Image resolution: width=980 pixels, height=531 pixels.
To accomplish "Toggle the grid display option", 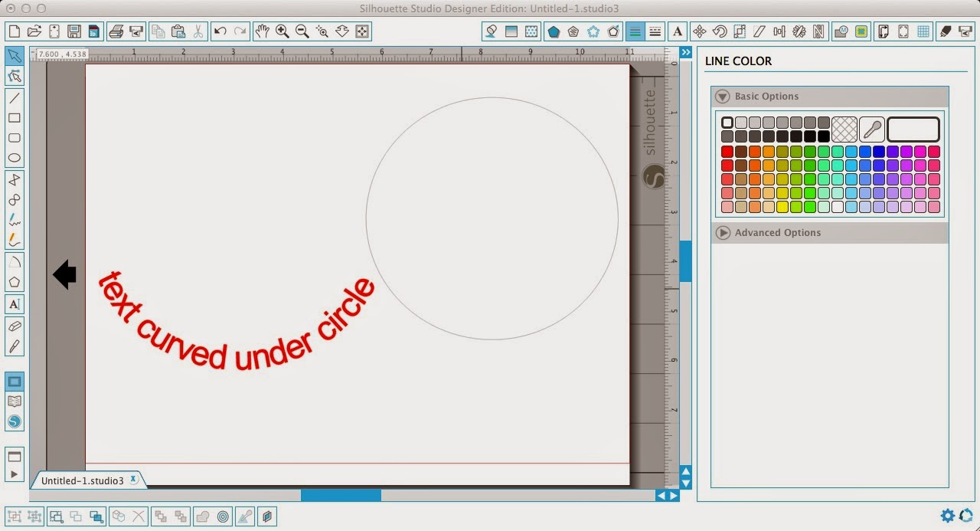I will [x=923, y=32].
